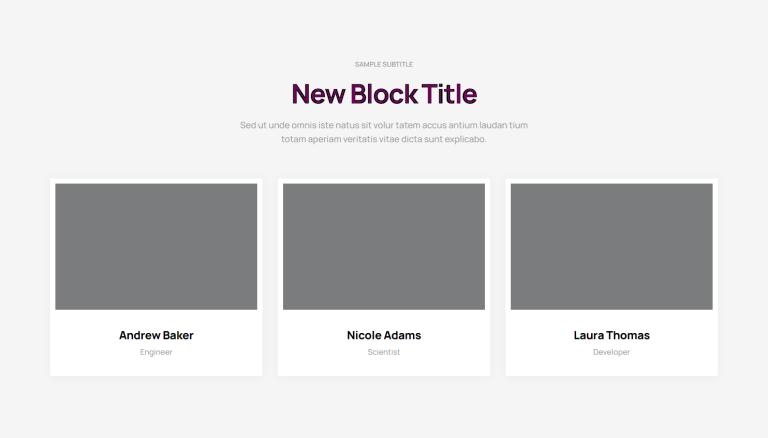Click the Andrew Baker name

(x=156, y=335)
